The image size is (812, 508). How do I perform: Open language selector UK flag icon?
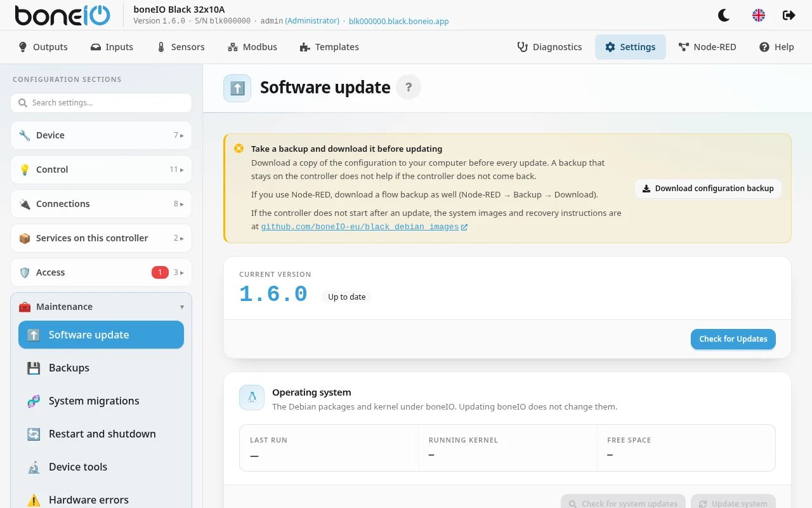tap(759, 15)
